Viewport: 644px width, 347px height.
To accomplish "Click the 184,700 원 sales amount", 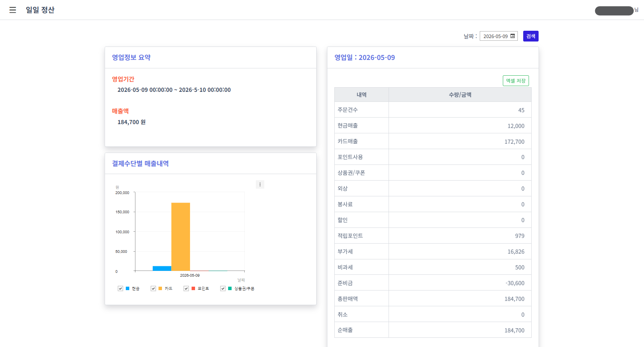I will click(x=132, y=122).
